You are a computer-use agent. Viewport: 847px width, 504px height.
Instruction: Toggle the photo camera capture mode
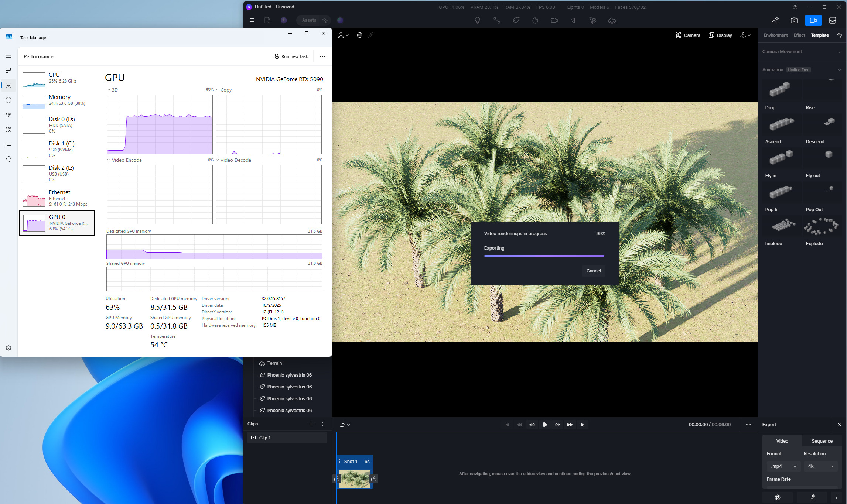tap(794, 20)
